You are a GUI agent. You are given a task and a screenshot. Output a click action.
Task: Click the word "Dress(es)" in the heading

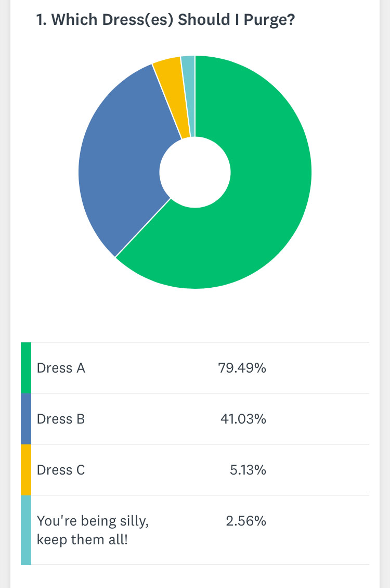click(x=136, y=21)
